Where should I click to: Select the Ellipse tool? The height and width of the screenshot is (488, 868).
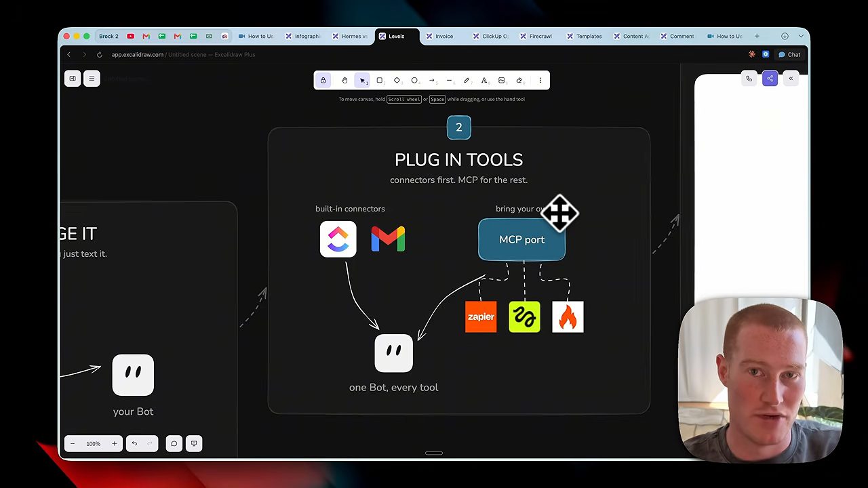click(x=414, y=80)
